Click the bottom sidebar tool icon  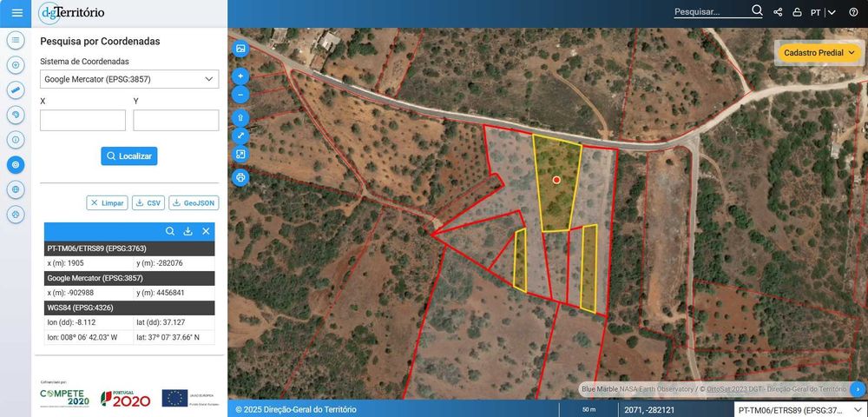click(16, 215)
